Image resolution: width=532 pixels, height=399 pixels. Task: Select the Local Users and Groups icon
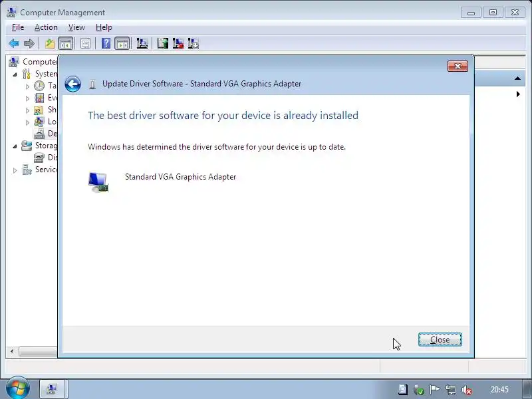click(x=39, y=122)
